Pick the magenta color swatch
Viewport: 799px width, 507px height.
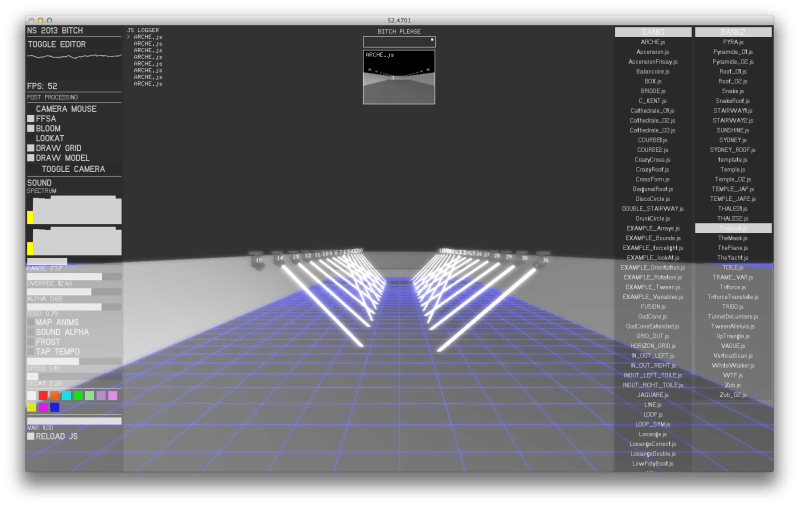[x=43, y=407]
